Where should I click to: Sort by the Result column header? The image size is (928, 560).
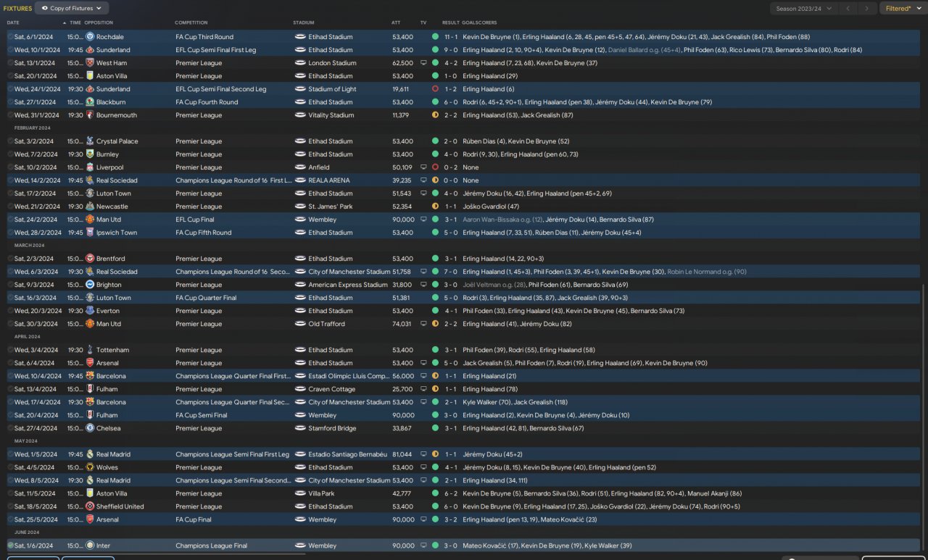pos(450,22)
